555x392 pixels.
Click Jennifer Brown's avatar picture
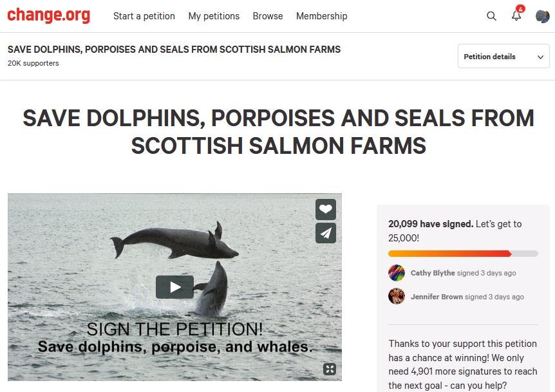pos(397,297)
